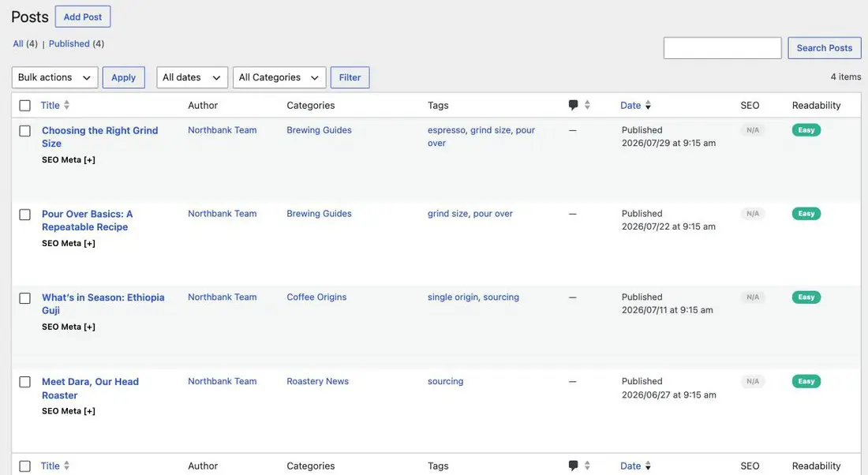Click the Title column header link

[50, 105]
